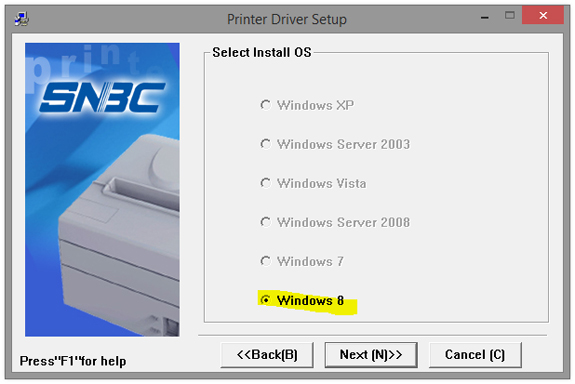The image size is (575, 384).
Task: Click the Windows 8 label text
Action: pyautogui.click(x=311, y=301)
